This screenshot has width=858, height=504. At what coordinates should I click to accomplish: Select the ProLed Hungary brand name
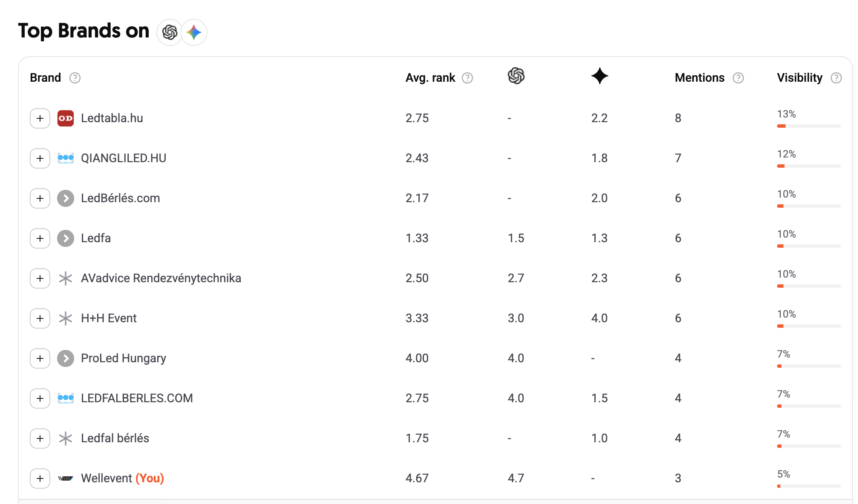coord(124,358)
